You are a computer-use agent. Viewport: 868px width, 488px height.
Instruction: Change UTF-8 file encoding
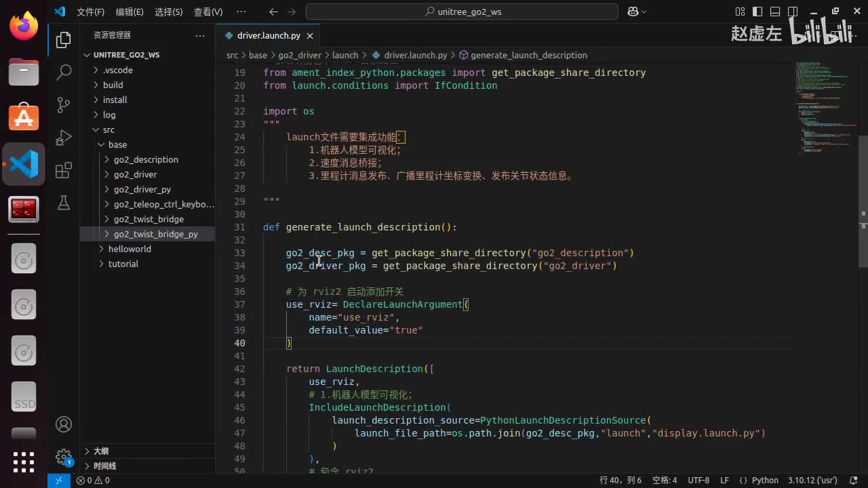pyautogui.click(x=698, y=480)
